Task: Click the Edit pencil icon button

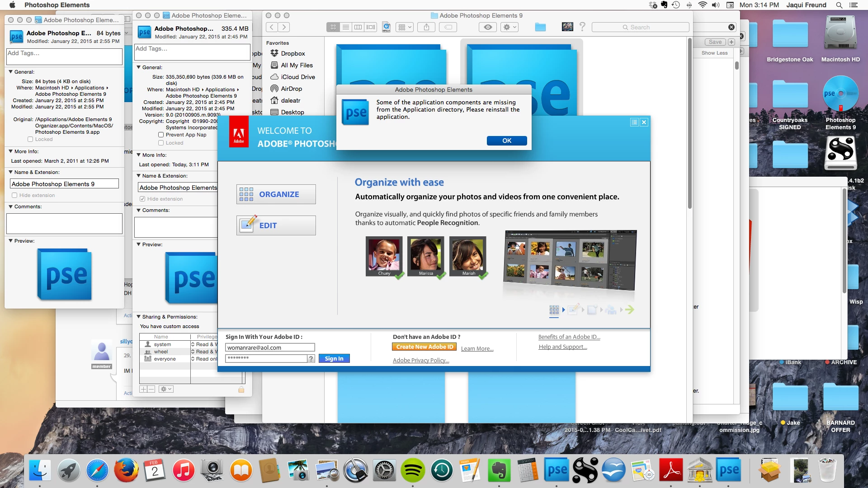Action: (x=276, y=225)
